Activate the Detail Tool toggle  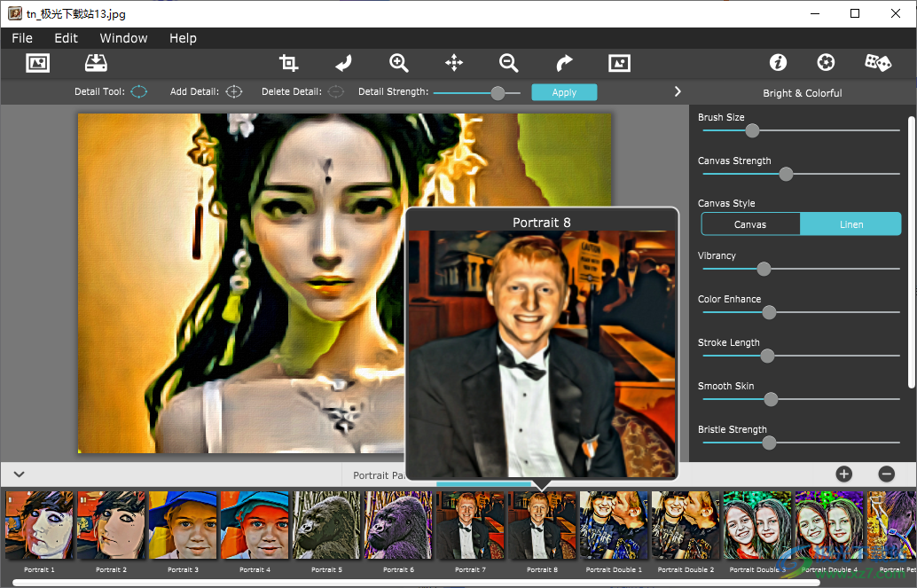138,91
